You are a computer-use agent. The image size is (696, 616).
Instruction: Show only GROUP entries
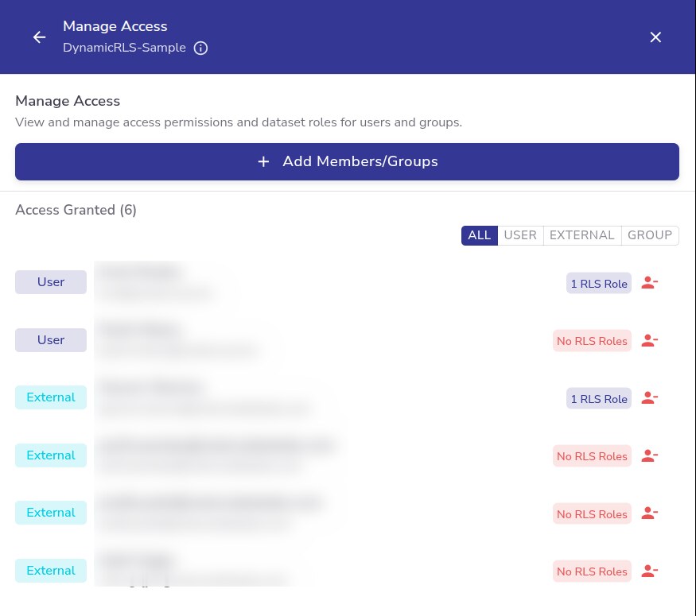(x=650, y=235)
